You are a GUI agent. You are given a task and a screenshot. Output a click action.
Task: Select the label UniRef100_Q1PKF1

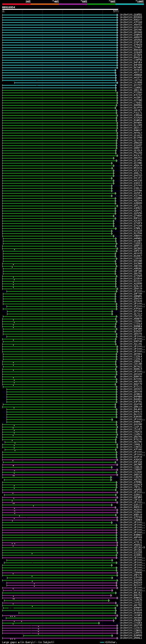131,193
